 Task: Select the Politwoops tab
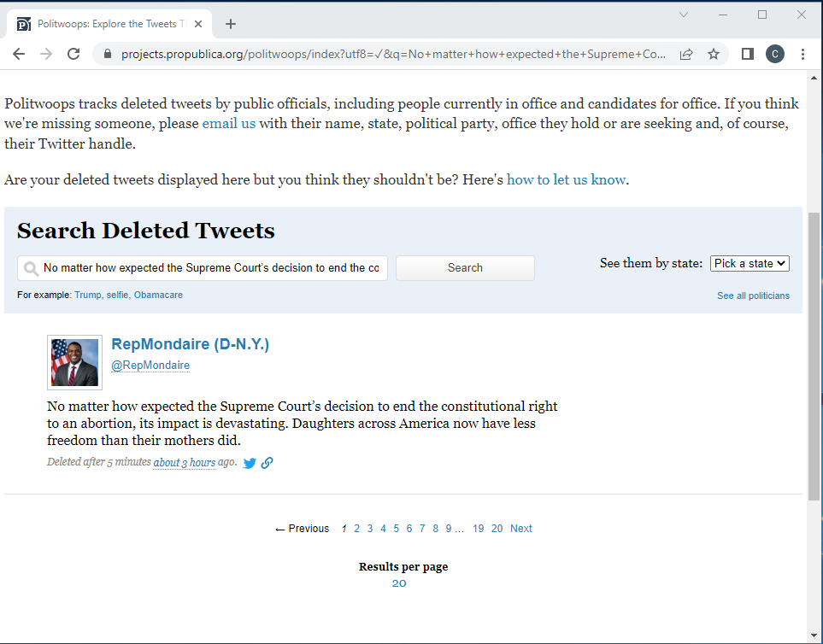(x=109, y=24)
